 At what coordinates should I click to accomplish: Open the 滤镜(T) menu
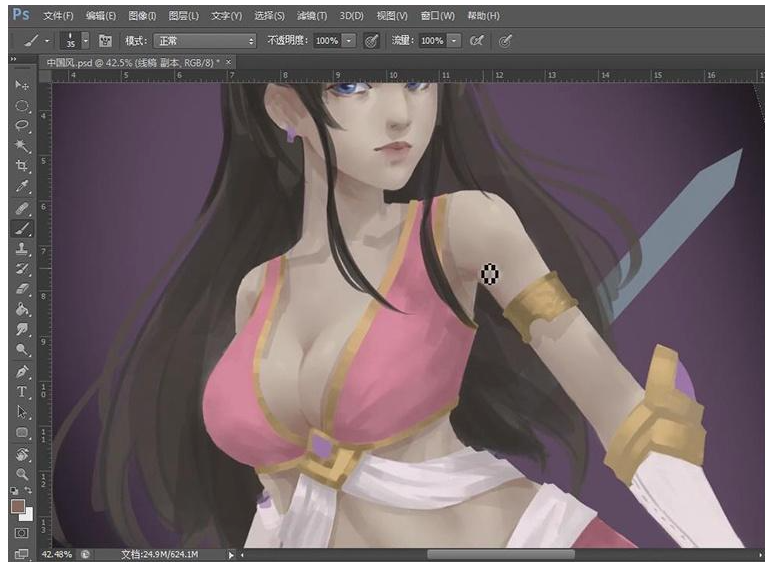[312, 16]
